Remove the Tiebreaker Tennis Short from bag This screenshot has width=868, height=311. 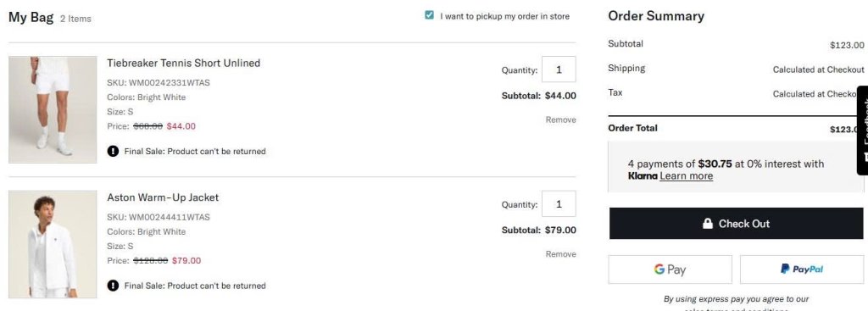click(x=561, y=119)
